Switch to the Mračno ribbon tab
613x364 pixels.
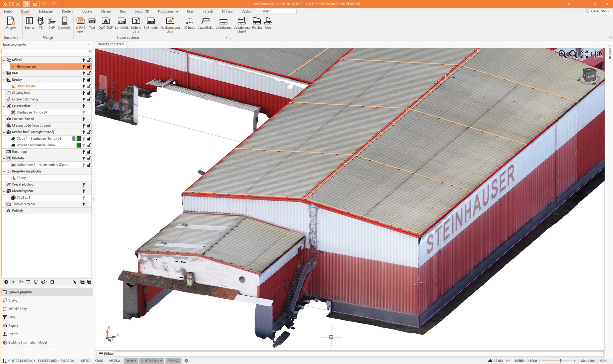click(x=227, y=11)
